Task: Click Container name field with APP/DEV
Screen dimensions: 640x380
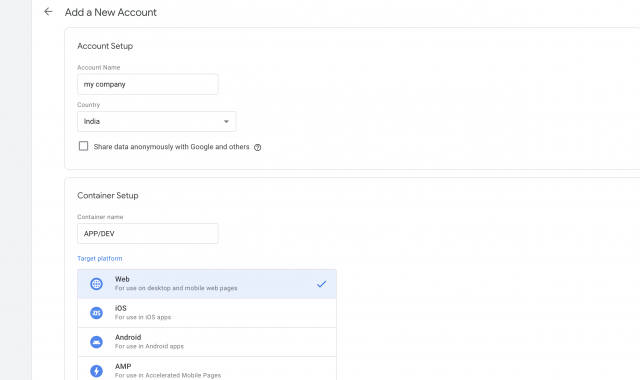Action: click(x=148, y=233)
